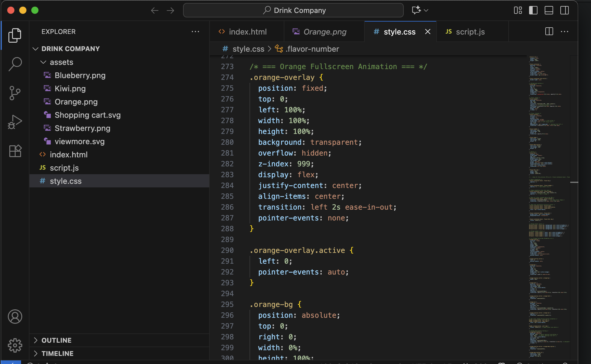Click the Drink Company search field
The height and width of the screenshot is (364, 591).
293,11
